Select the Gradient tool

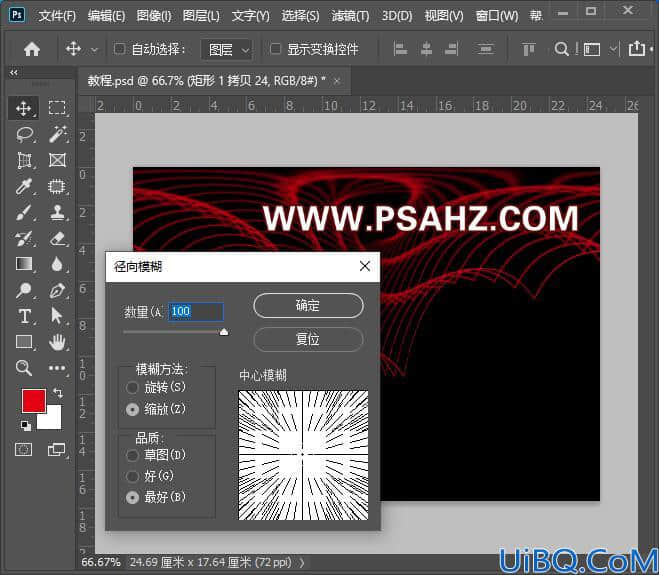[24, 264]
